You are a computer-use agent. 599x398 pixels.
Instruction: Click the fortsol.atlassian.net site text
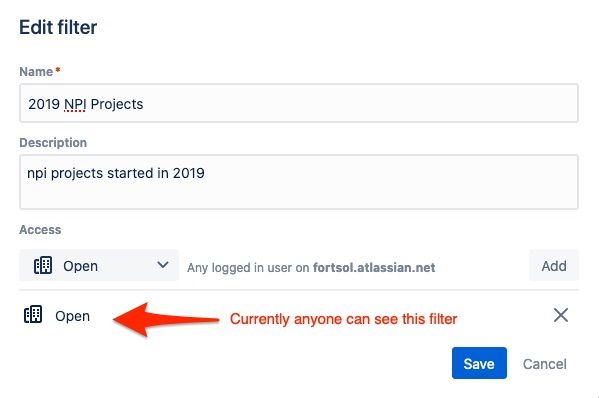tap(374, 267)
